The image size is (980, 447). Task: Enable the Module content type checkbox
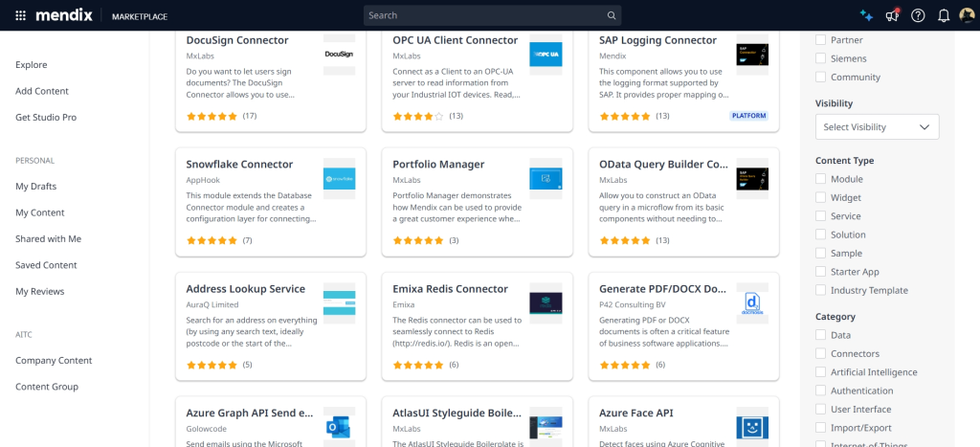(820, 179)
